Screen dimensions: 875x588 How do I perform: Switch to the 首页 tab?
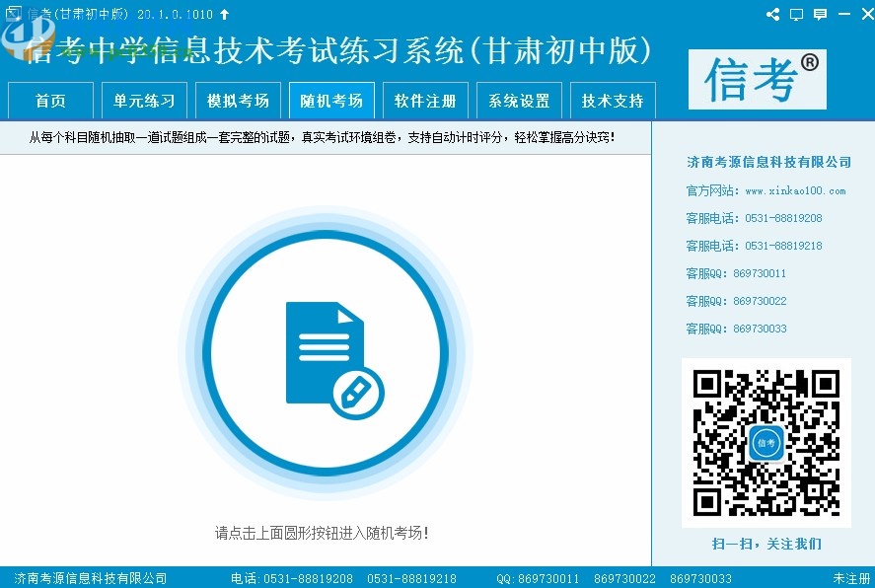[50, 100]
